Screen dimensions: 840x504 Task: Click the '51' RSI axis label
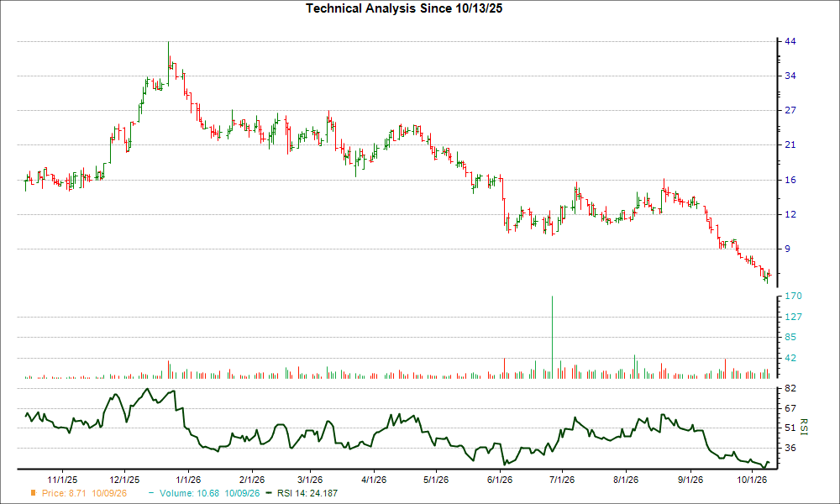(x=790, y=428)
